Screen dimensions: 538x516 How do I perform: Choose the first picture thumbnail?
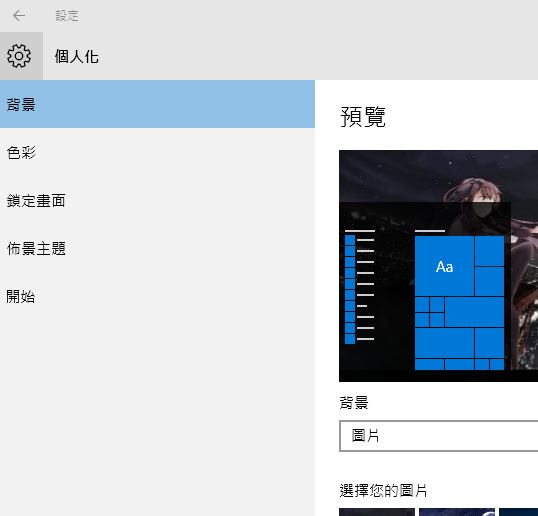[377, 512]
